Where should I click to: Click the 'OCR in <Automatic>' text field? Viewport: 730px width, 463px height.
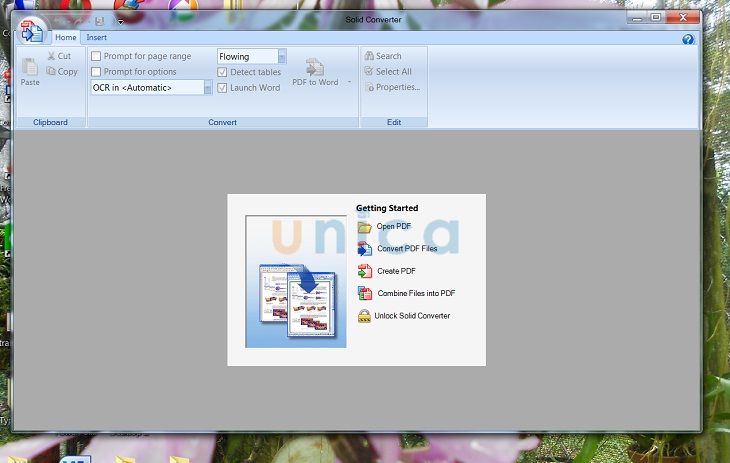(x=148, y=88)
